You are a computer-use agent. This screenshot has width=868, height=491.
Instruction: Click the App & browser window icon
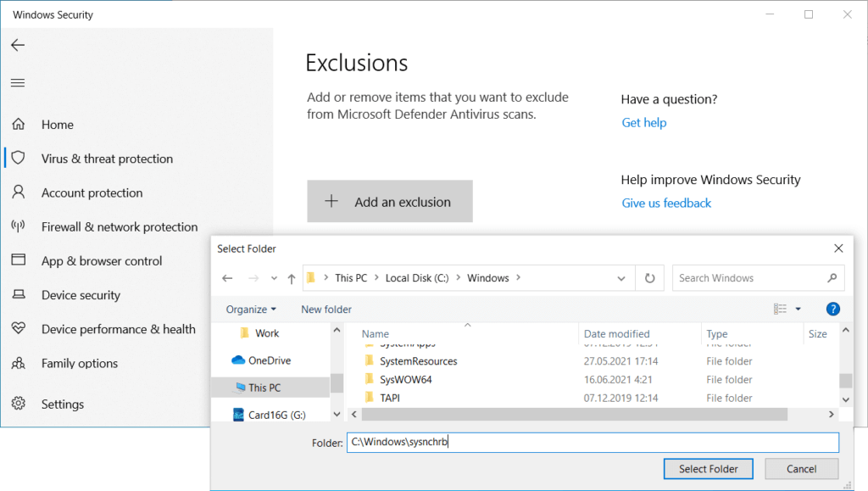click(19, 259)
